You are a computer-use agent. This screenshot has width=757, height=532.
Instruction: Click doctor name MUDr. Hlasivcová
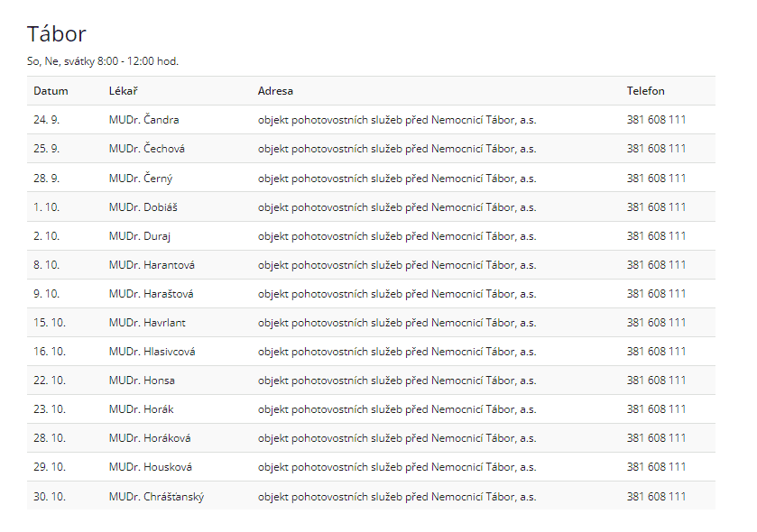[152, 352]
